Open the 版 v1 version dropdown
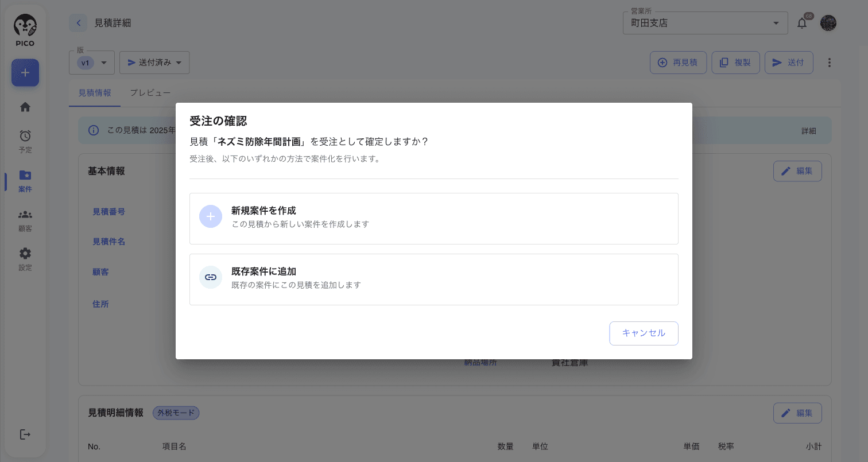868x462 pixels. point(92,63)
